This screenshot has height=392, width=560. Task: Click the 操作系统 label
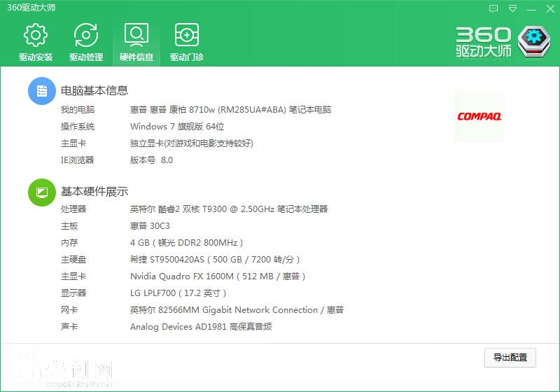point(78,127)
